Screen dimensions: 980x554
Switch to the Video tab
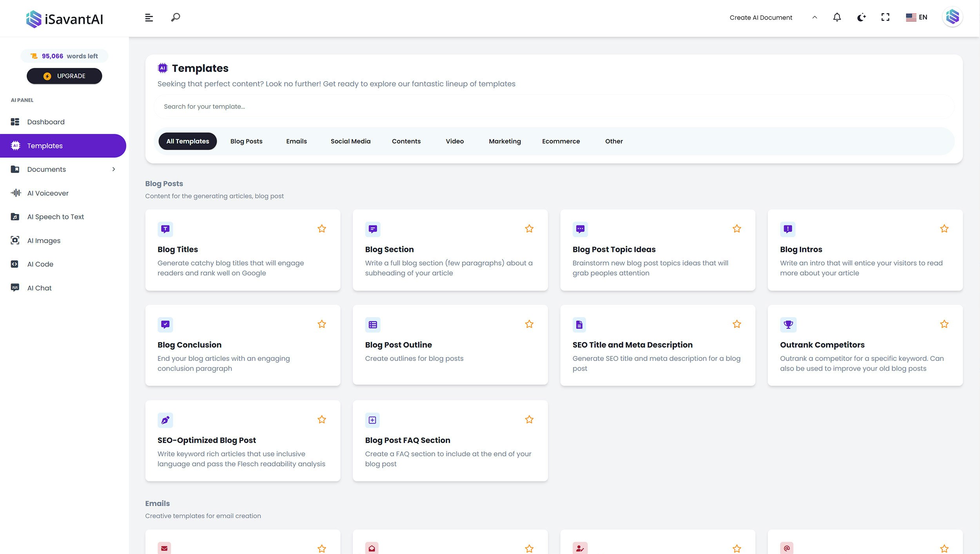(x=455, y=141)
